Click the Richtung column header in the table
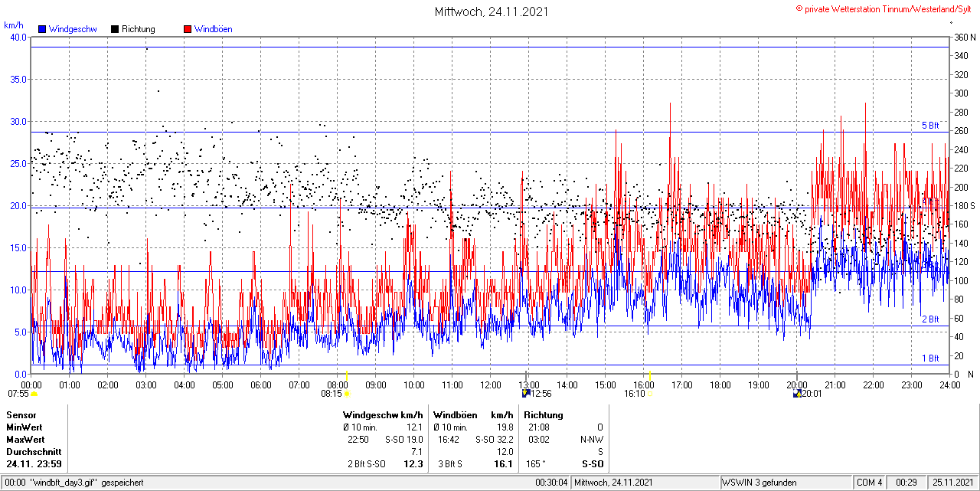 [544, 415]
